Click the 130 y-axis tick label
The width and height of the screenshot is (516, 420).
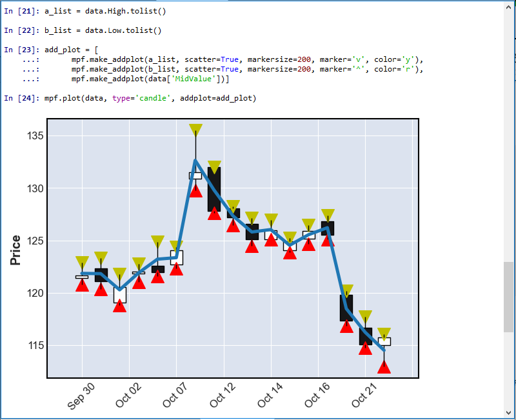coord(35,188)
